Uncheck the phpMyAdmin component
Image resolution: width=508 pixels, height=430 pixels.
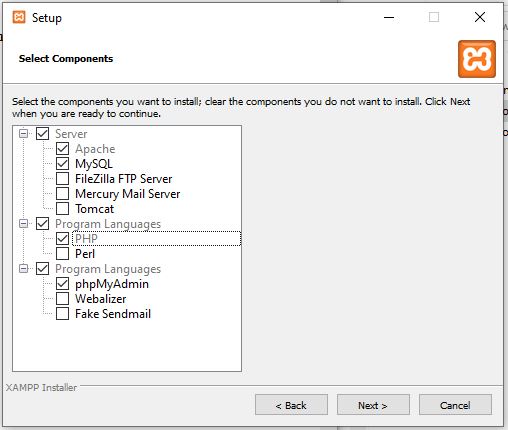[62, 284]
